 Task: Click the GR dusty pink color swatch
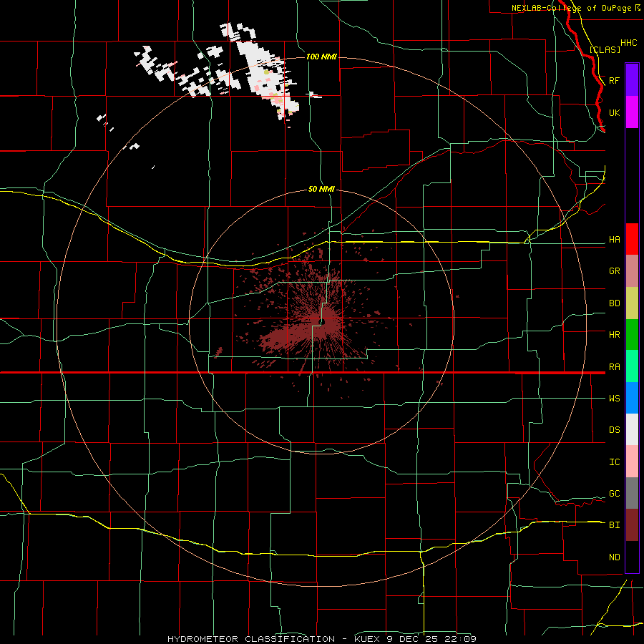(x=632, y=271)
